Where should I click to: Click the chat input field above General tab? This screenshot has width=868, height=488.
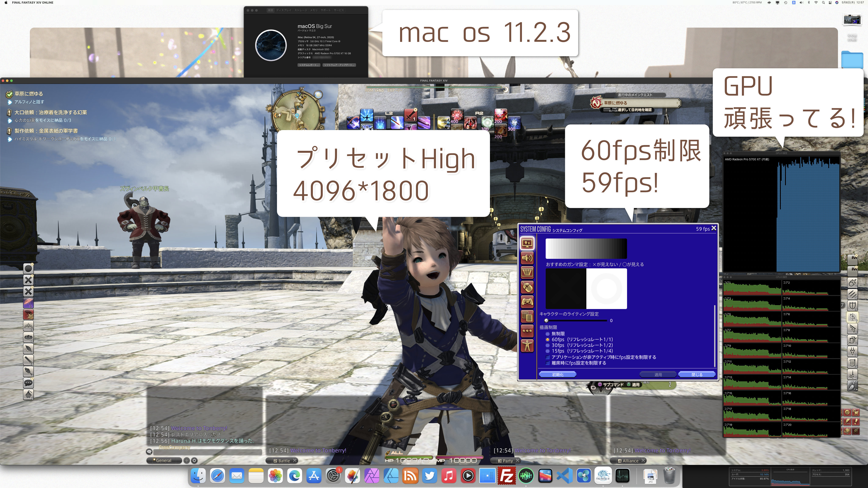pos(207,452)
